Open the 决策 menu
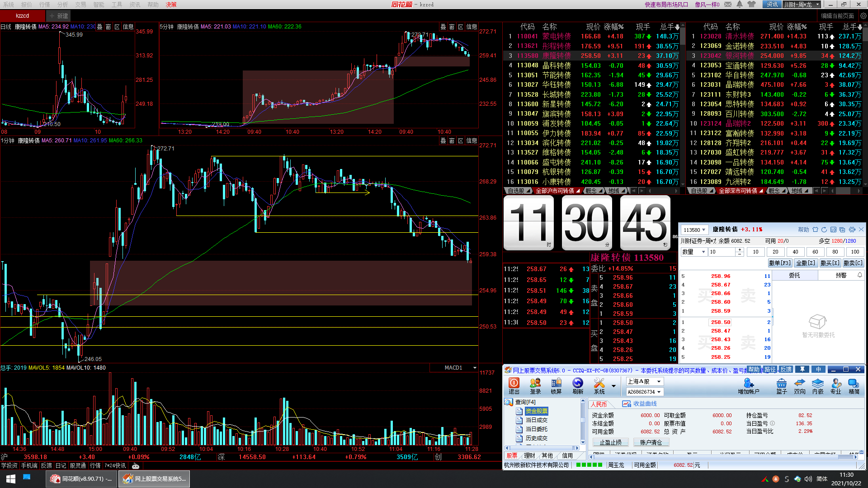The image size is (868, 488). coord(171,5)
